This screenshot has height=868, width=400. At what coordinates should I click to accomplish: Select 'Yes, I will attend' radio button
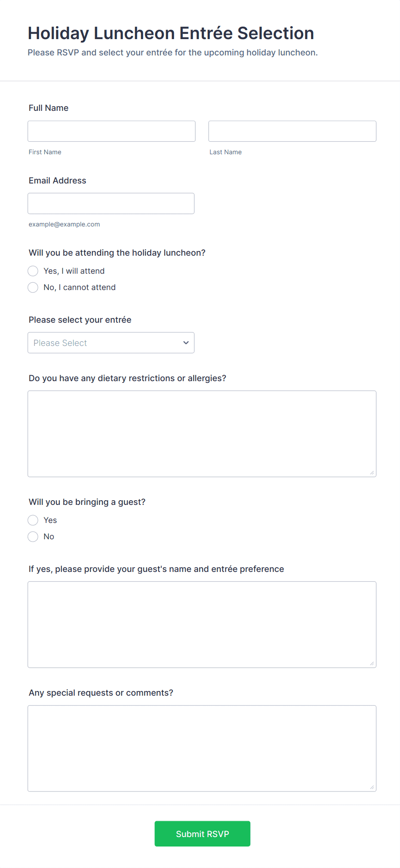pyautogui.click(x=33, y=271)
